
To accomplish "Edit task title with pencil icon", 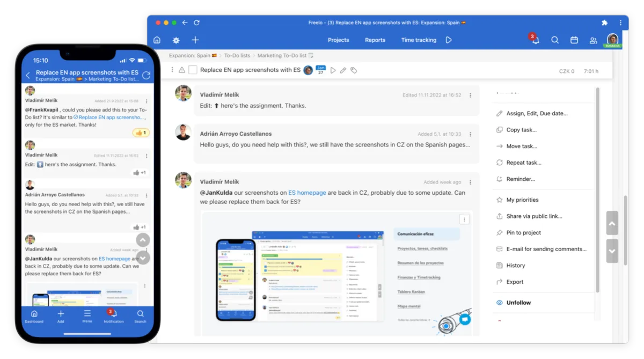I will [x=343, y=70].
